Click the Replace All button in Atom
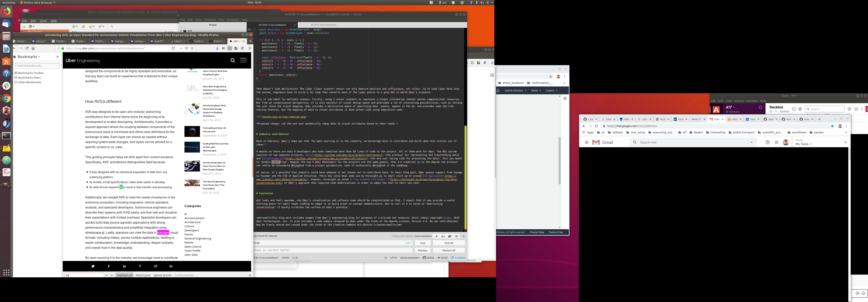868x302 pixels. coord(449,250)
